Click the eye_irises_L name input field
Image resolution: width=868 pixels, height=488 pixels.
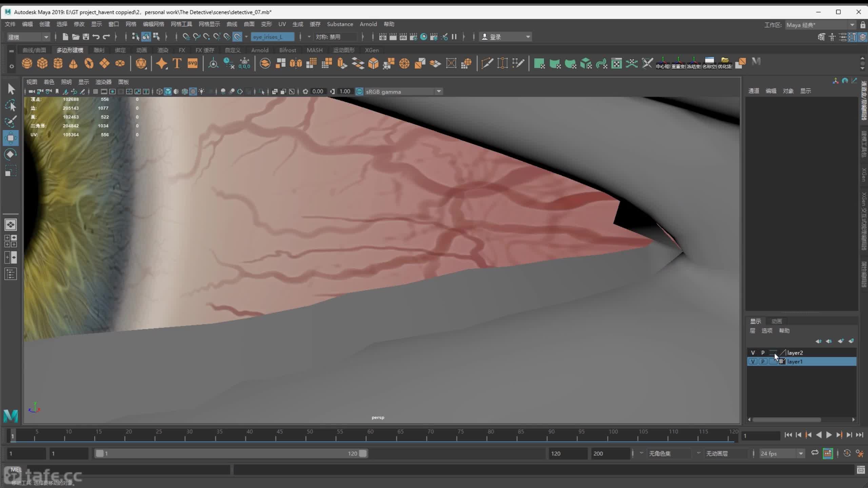273,37
